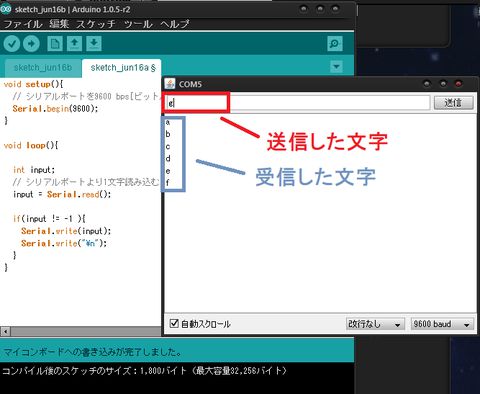Open the 改行なし line ending dropdown

pyautogui.click(x=375, y=324)
